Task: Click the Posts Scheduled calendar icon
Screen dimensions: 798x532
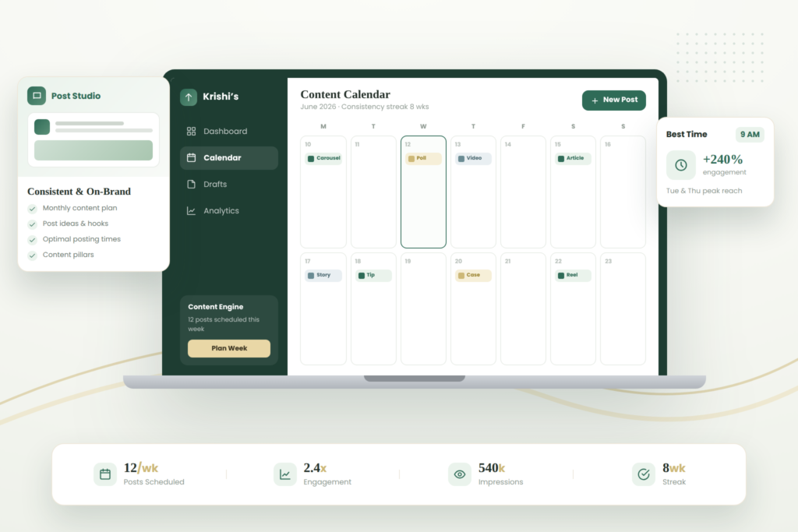Action: (x=105, y=474)
